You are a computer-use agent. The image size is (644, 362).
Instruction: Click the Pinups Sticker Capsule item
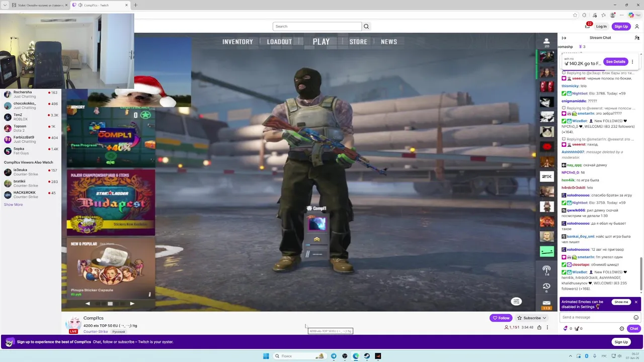coord(111,268)
